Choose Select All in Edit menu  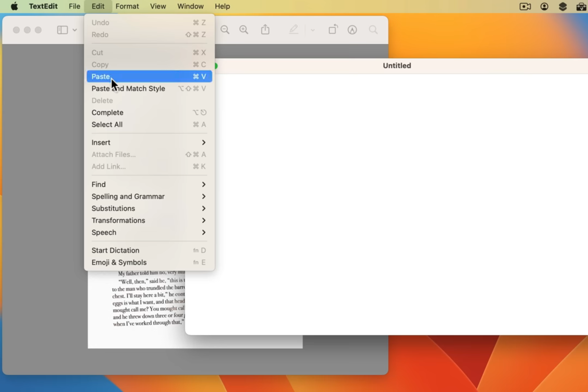(x=149, y=124)
